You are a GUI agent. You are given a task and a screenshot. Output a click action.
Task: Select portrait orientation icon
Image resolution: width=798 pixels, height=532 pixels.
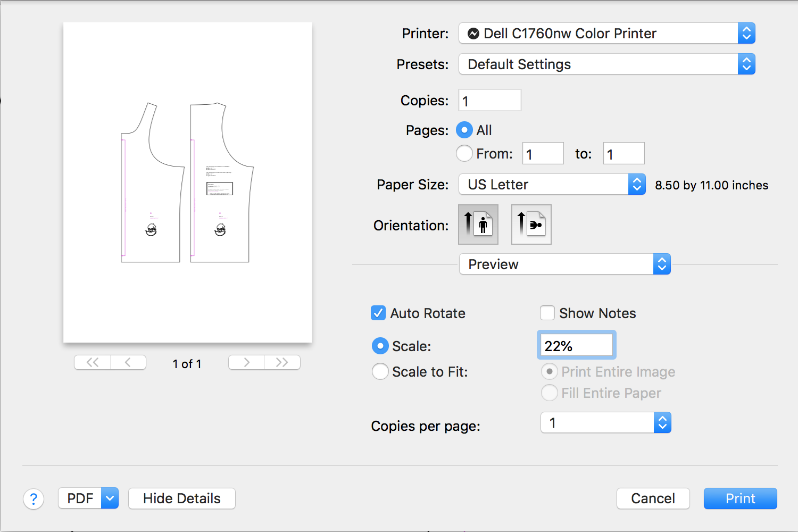click(478, 225)
